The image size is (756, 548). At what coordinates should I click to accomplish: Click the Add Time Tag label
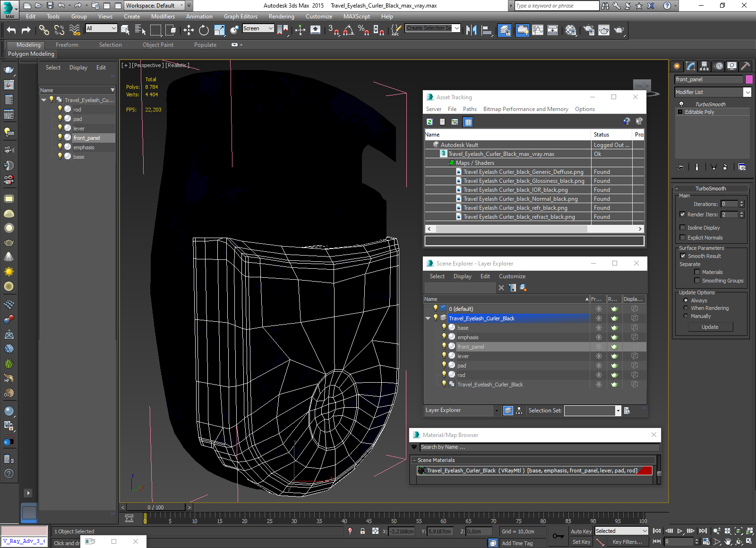[517, 543]
